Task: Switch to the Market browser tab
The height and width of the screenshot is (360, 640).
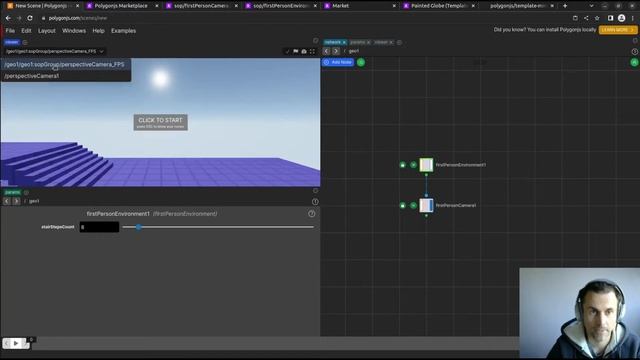Action: tap(359, 6)
